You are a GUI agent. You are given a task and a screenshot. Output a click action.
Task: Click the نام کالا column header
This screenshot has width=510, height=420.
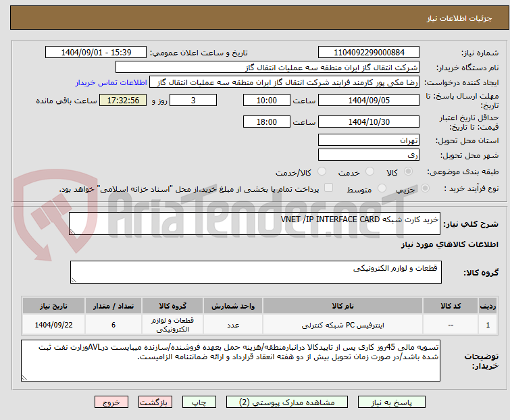(343, 306)
